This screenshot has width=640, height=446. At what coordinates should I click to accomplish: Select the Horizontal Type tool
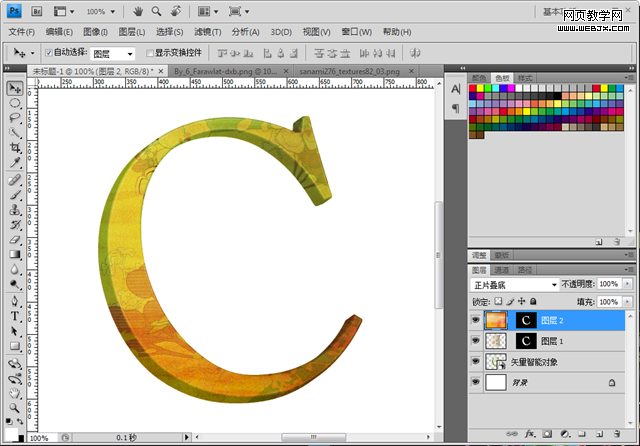coord(15,315)
